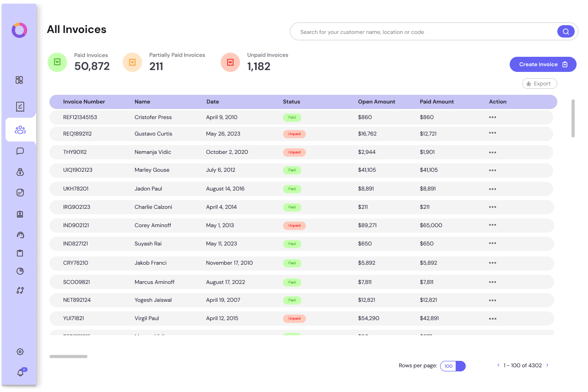The width and height of the screenshot is (588, 392).
Task: Open the chat messages icon
Action: tap(20, 151)
